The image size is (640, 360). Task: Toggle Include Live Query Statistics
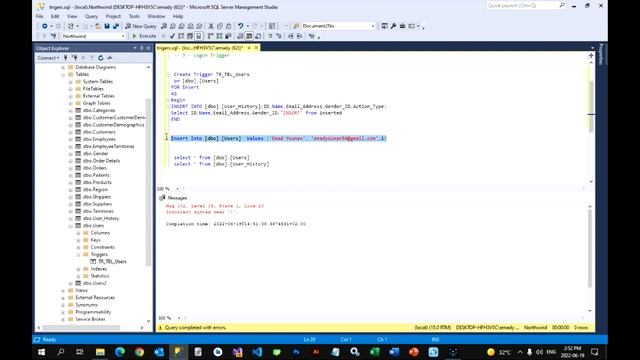point(219,36)
